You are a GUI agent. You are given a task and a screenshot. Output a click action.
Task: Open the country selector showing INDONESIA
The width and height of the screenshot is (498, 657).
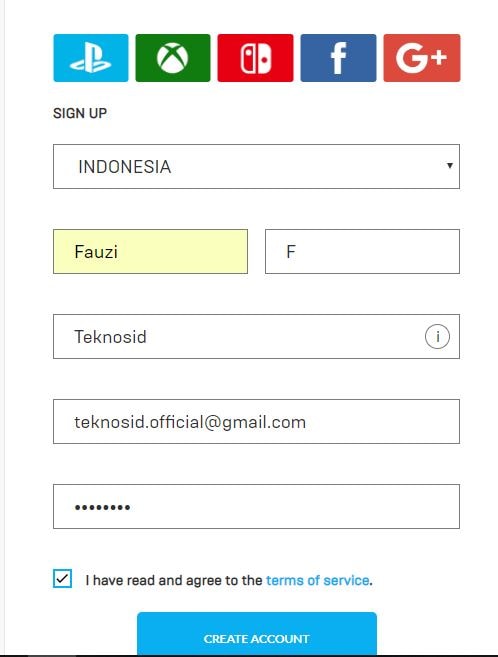coord(256,166)
